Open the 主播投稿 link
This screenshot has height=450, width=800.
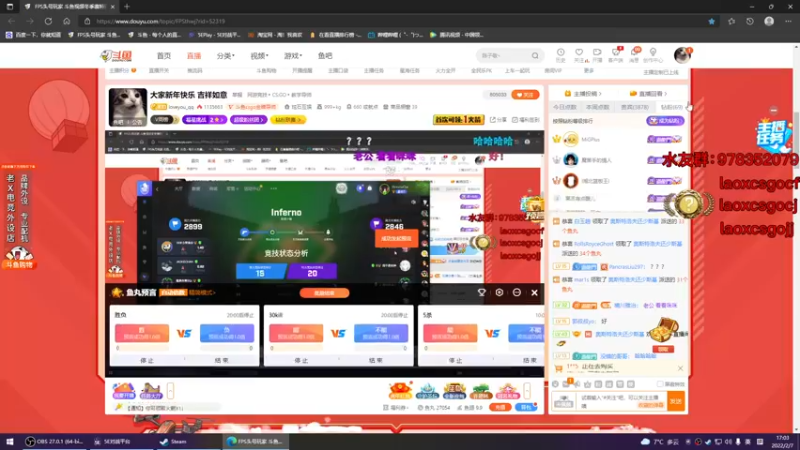583,94
